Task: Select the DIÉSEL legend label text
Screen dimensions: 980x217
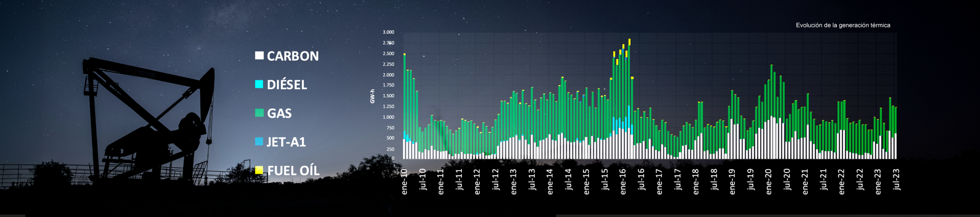Action: [287, 85]
